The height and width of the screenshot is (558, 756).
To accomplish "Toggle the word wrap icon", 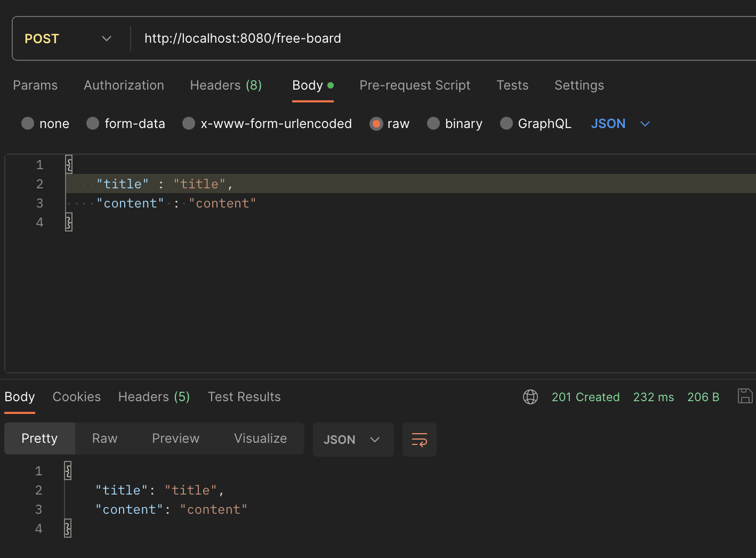I will [x=420, y=440].
